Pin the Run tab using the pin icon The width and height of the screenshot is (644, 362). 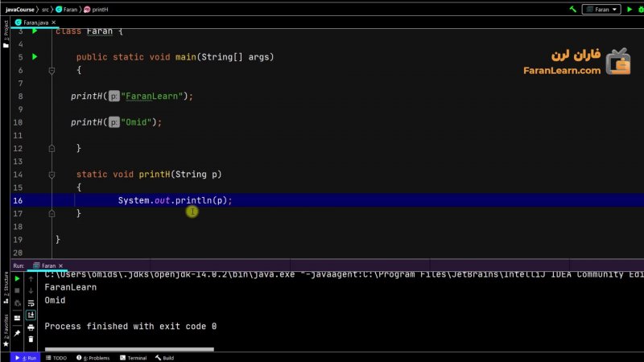[17, 333]
